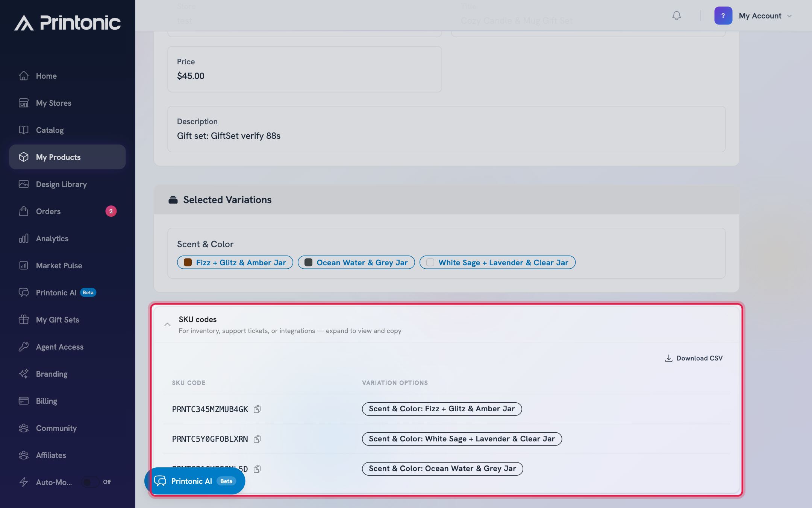This screenshot has width=812, height=508.
Task: Click the Community label
Action: coord(56,428)
